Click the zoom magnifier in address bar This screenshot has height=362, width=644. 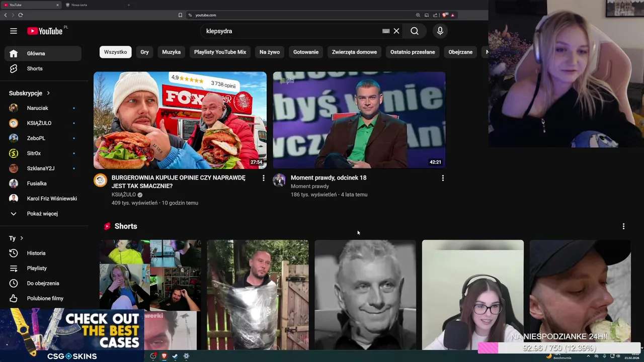coord(418,15)
